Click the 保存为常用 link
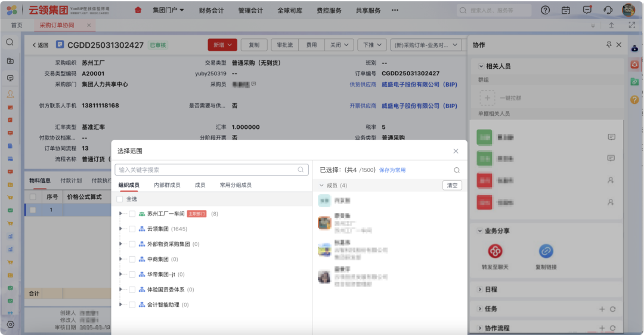The height and width of the screenshot is (335, 644). pyautogui.click(x=392, y=170)
